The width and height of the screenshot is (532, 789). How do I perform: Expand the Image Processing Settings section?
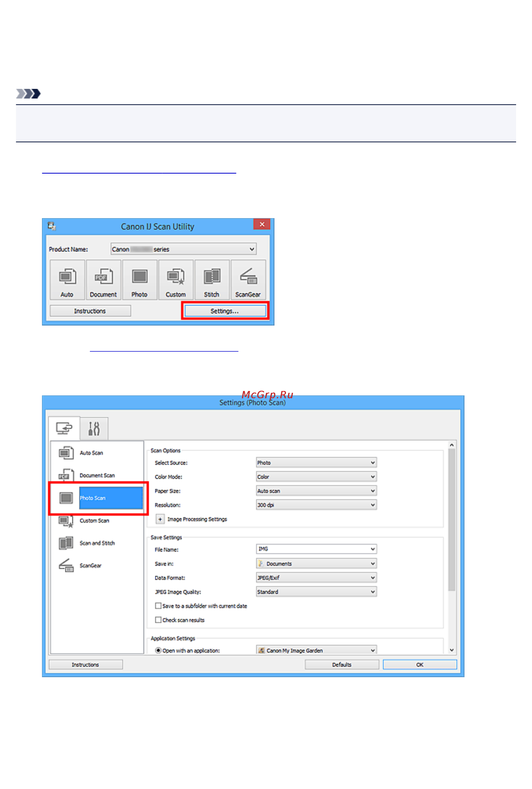160,519
